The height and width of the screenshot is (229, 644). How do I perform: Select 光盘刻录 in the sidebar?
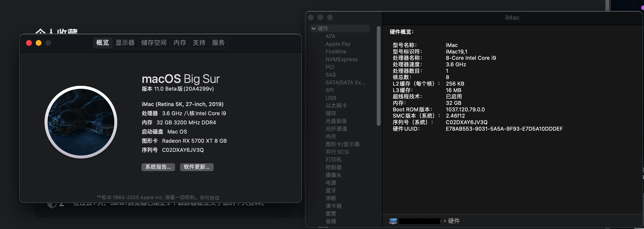(x=336, y=121)
